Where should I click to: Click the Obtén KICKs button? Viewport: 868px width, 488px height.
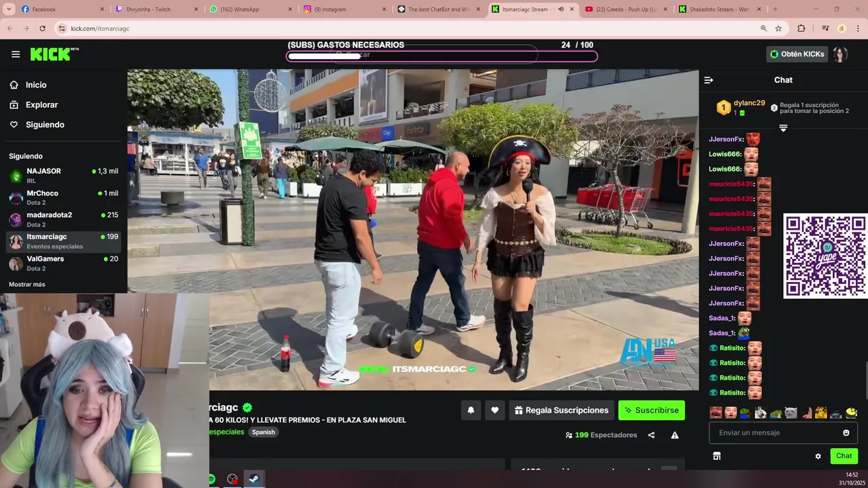coord(797,54)
